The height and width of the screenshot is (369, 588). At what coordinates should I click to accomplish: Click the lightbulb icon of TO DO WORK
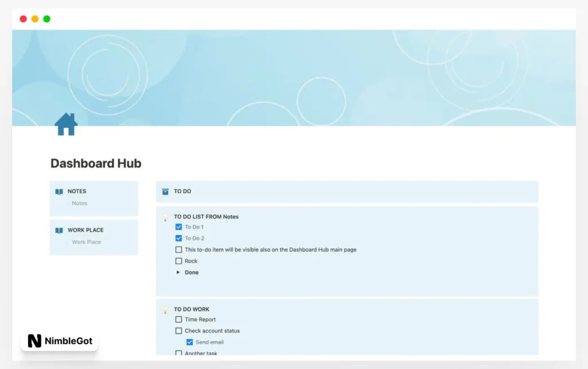click(x=165, y=310)
